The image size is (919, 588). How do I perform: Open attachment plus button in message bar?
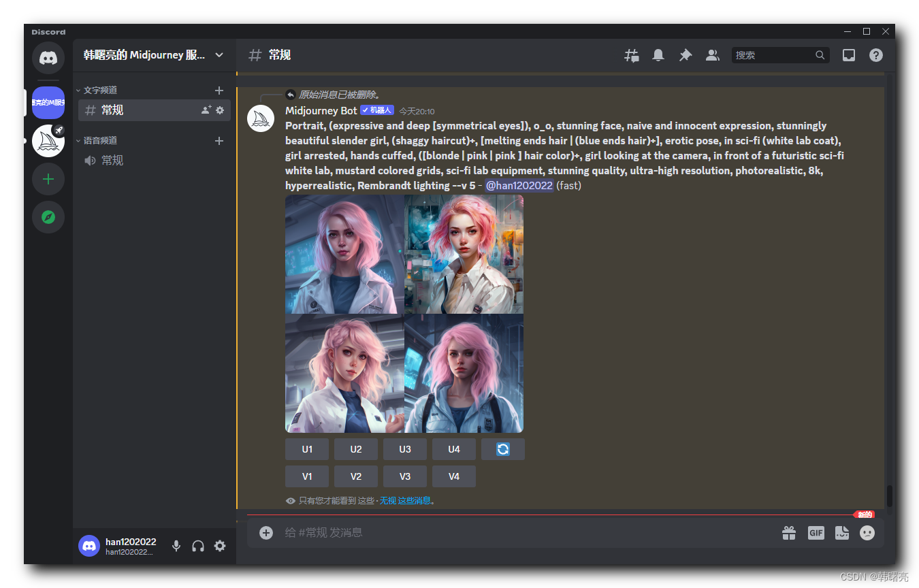pos(266,533)
